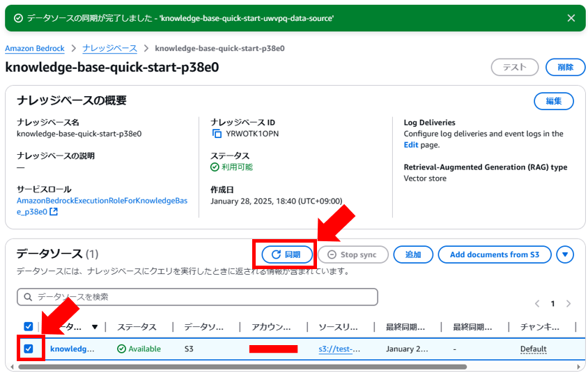Click the 削除 button

[565, 67]
